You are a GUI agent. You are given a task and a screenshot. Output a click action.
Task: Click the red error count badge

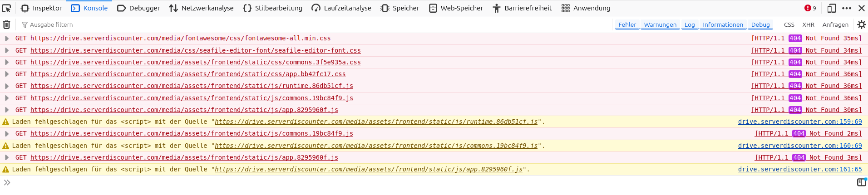[810, 8]
